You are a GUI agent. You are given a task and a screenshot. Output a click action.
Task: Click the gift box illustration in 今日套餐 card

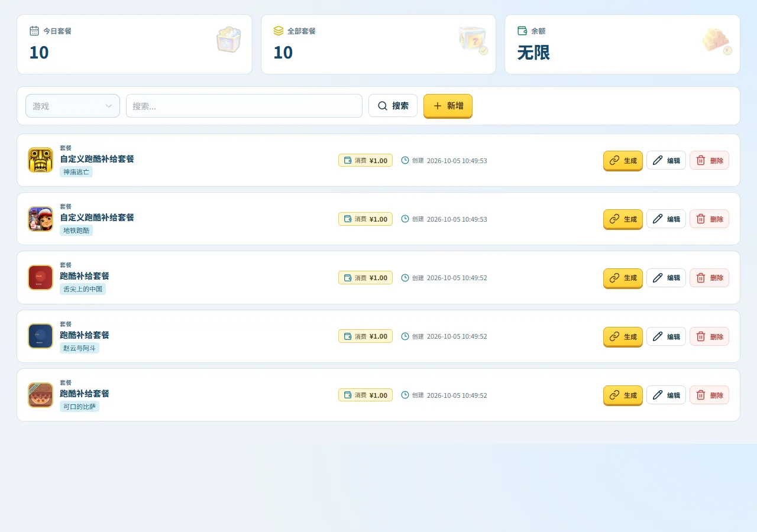coord(228,40)
